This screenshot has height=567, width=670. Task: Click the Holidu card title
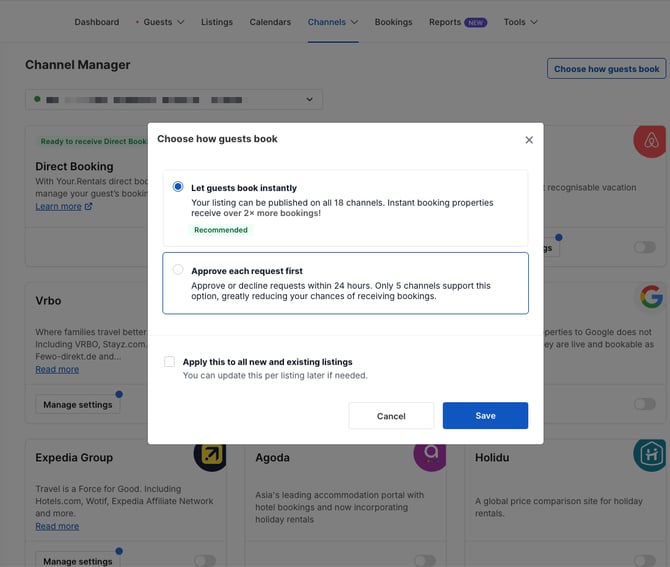[x=492, y=457]
